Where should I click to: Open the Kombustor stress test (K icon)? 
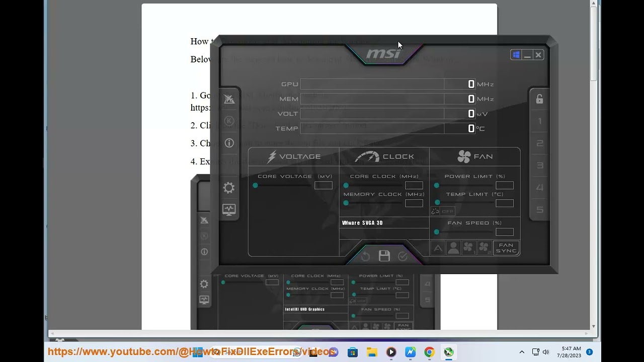pos(229,121)
